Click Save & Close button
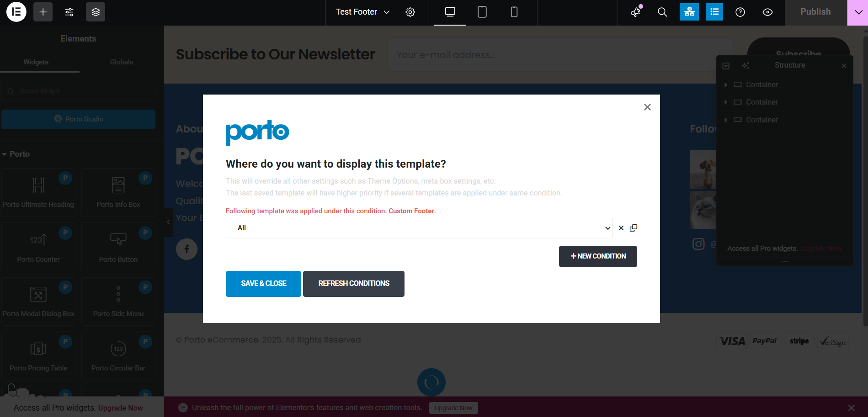The height and width of the screenshot is (417, 868). coord(263,284)
